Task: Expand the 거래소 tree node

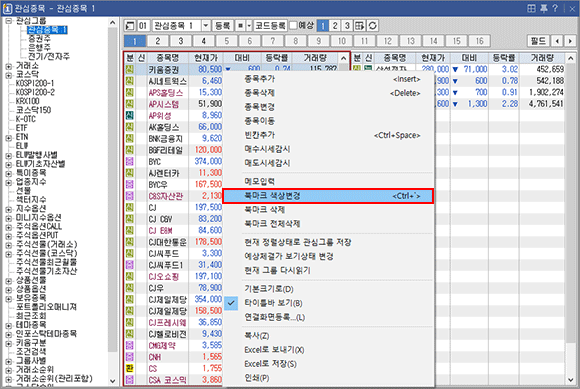Action: coord(9,66)
